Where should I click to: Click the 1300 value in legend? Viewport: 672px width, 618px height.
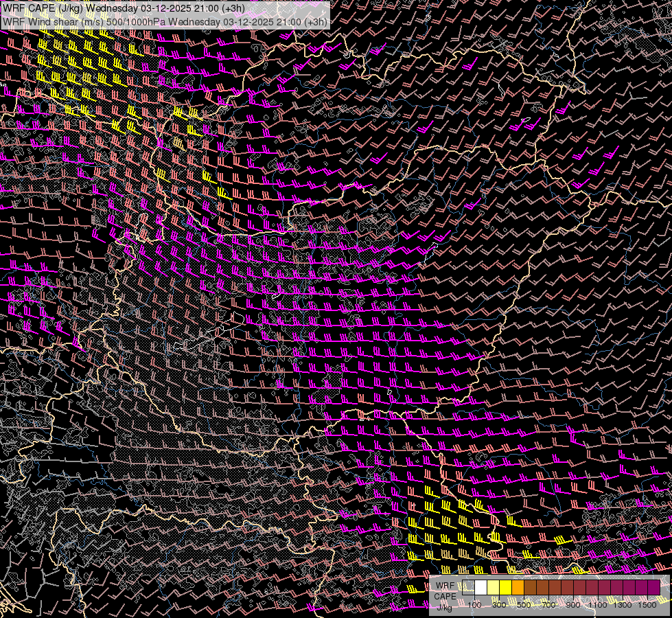click(623, 605)
